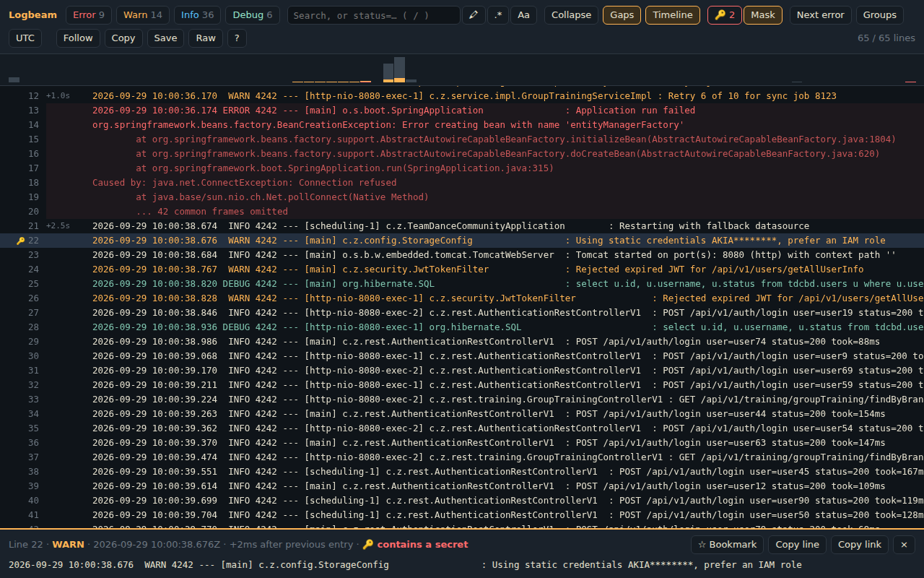Turn off the Timeline toggle

tap(673, 15)
